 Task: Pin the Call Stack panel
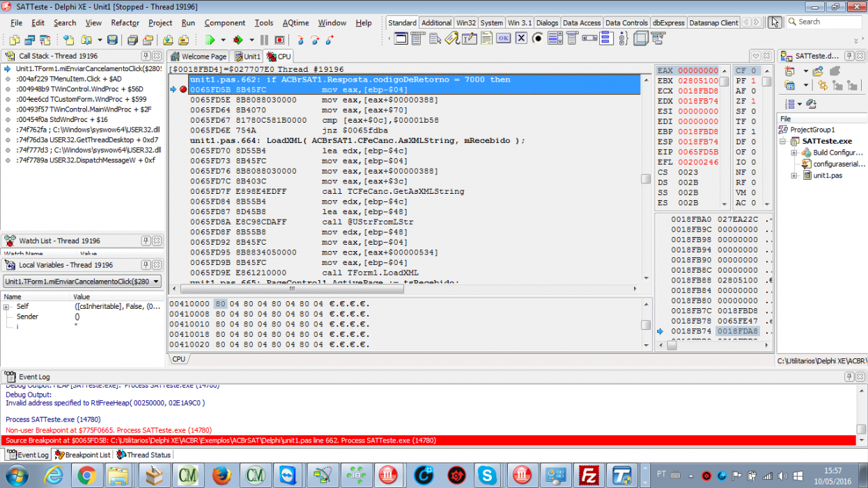pos(146,56)
